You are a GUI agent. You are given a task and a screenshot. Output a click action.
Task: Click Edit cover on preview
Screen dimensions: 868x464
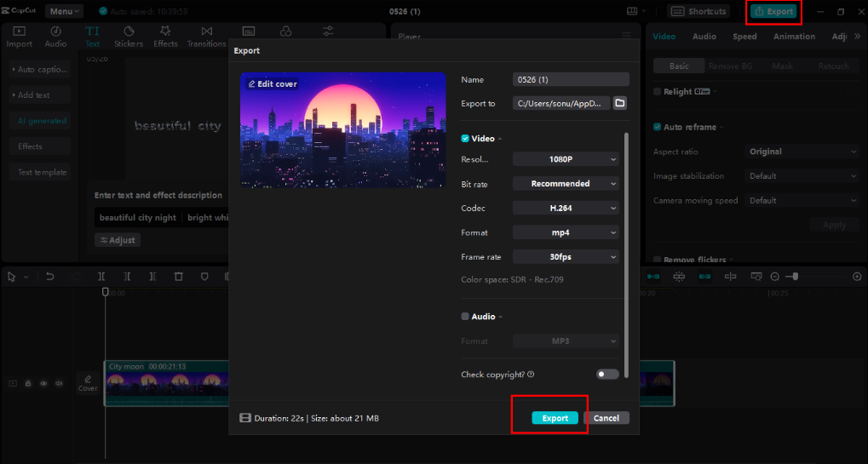(x=273, y=84)
